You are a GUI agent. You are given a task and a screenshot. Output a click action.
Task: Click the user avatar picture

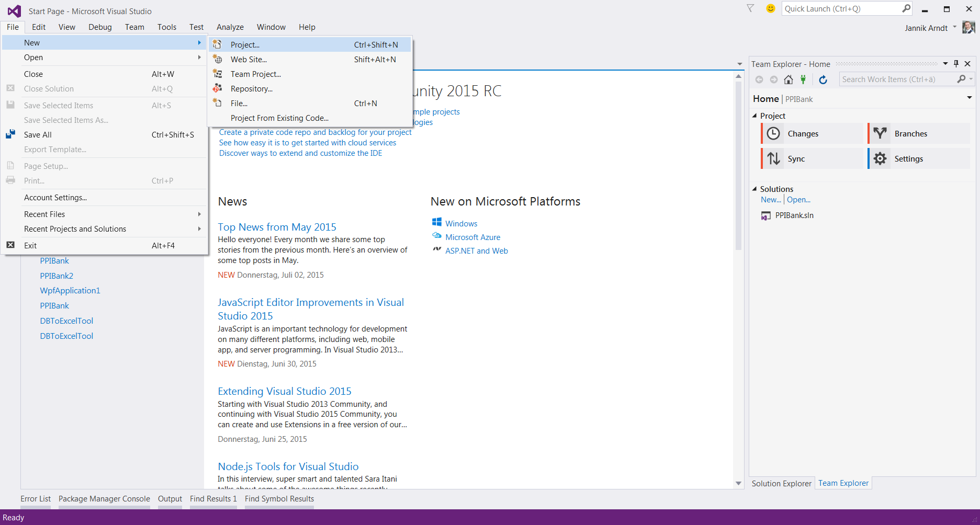coord(968,27)
